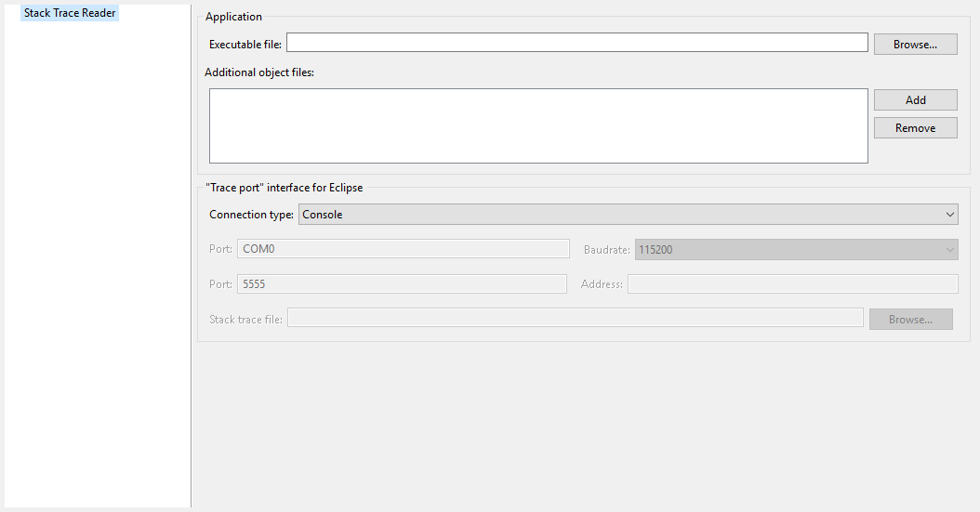Viewport: 980px width, 512px height.
Task: Click the Connection type dropdown arrow
Action: [x=949, y=215]
